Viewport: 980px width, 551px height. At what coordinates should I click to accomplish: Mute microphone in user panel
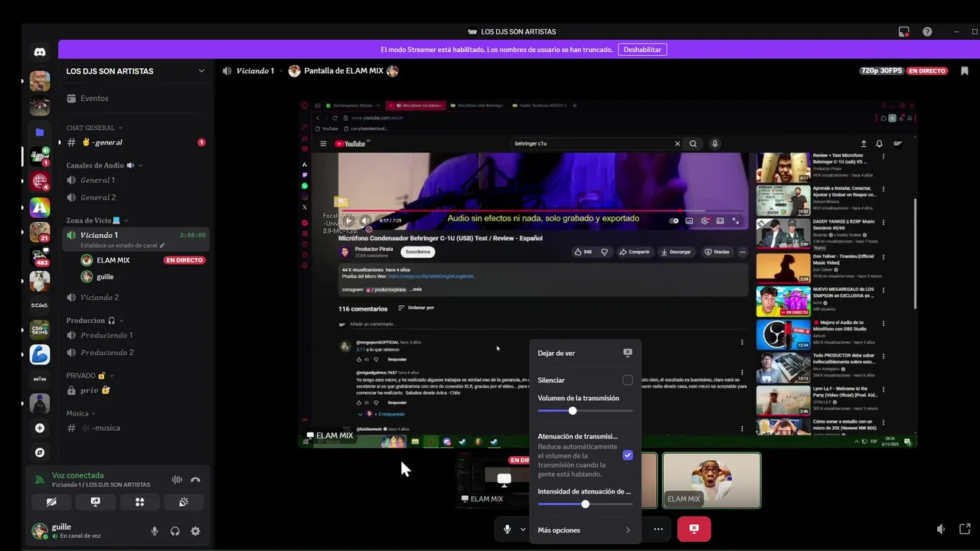pyautogui.click(x=155, y=531)
